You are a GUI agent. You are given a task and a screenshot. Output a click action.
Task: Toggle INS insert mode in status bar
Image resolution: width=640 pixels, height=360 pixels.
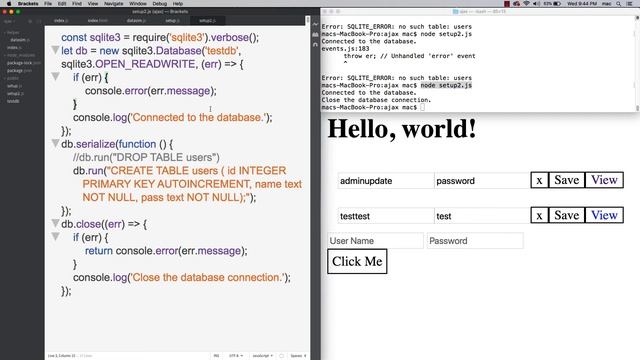coord(216,356)
